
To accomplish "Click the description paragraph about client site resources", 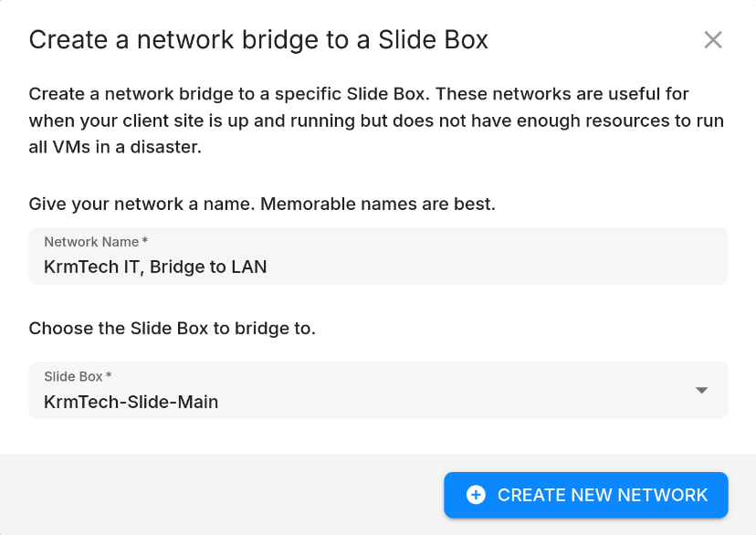I will click(x=376, y=121).
